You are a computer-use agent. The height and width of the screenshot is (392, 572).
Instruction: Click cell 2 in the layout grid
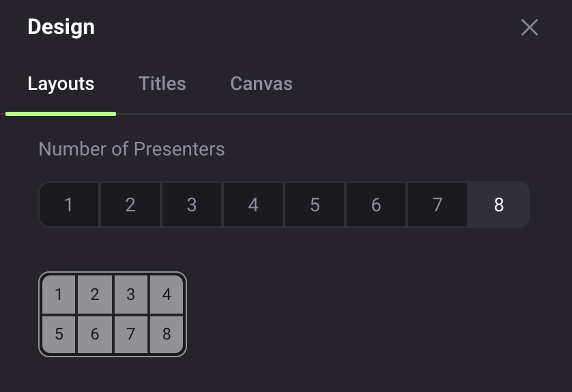coord(95,295)
